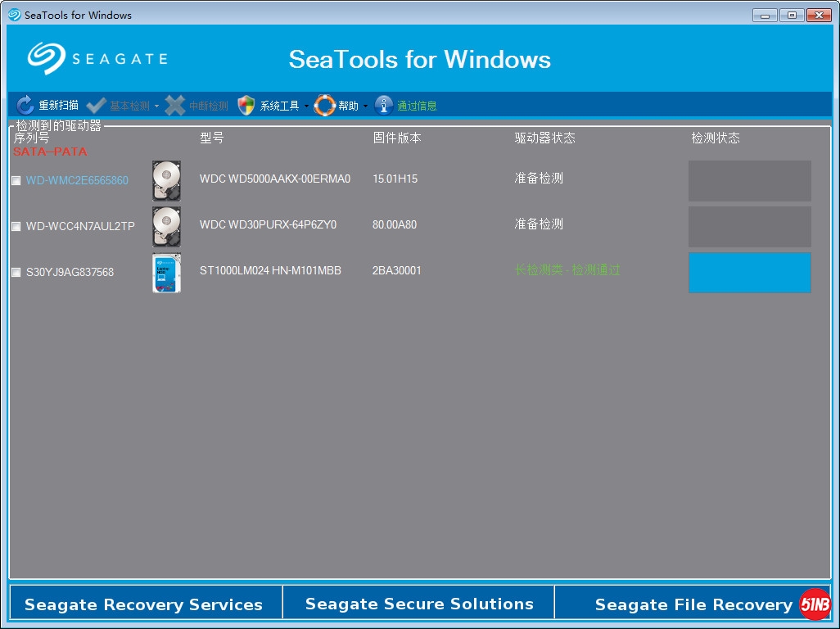
Task: Click the 重新扫描 toolbar label
Action: point(59,106)
